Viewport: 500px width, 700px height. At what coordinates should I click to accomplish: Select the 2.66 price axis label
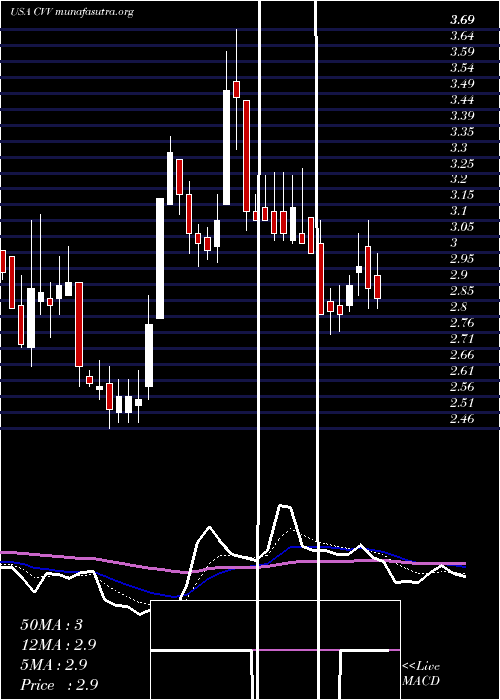(x=462, y=355)
